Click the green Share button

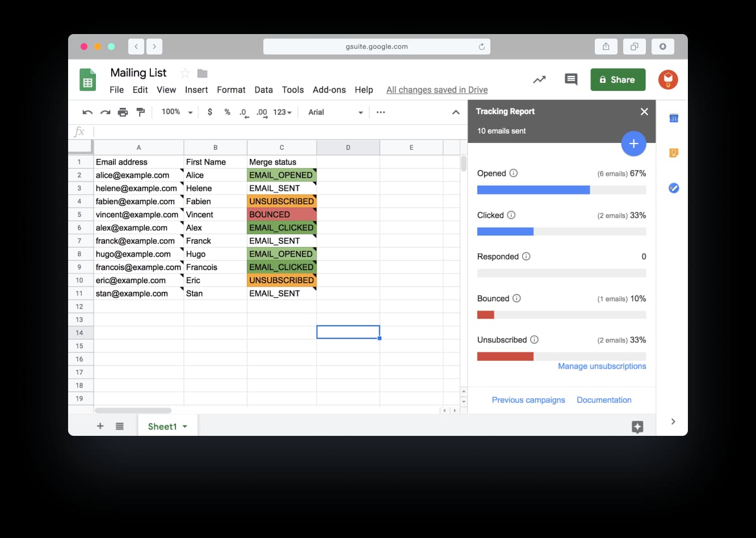point(618,79)
